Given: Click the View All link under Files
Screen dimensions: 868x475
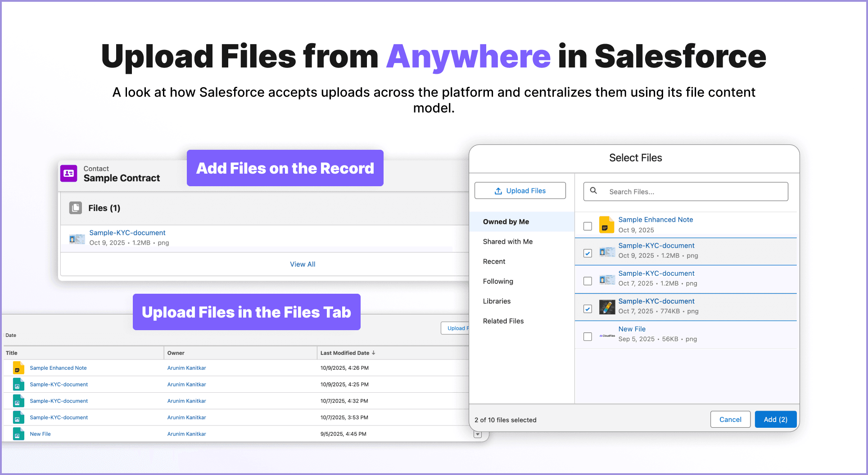Looking at the screenshot, I should [x=302, y=264].
